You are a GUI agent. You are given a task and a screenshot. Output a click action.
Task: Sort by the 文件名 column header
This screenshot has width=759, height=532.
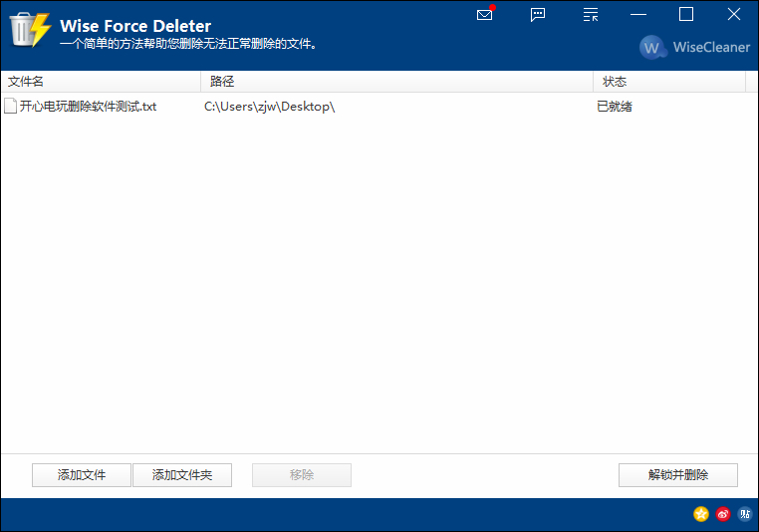coord(102,82)
